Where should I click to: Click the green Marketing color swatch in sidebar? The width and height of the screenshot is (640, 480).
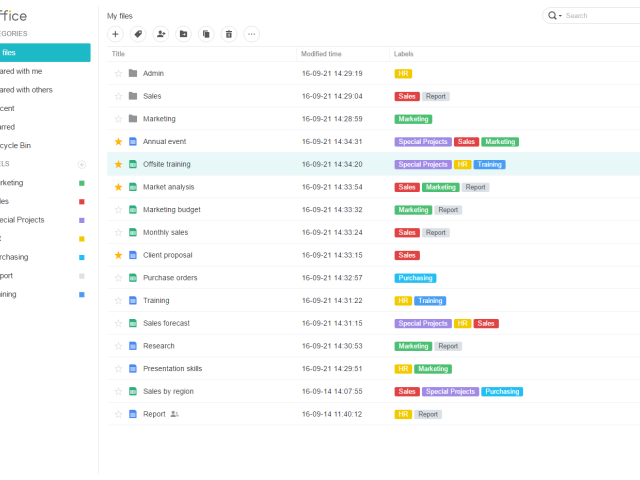(82, 183)
